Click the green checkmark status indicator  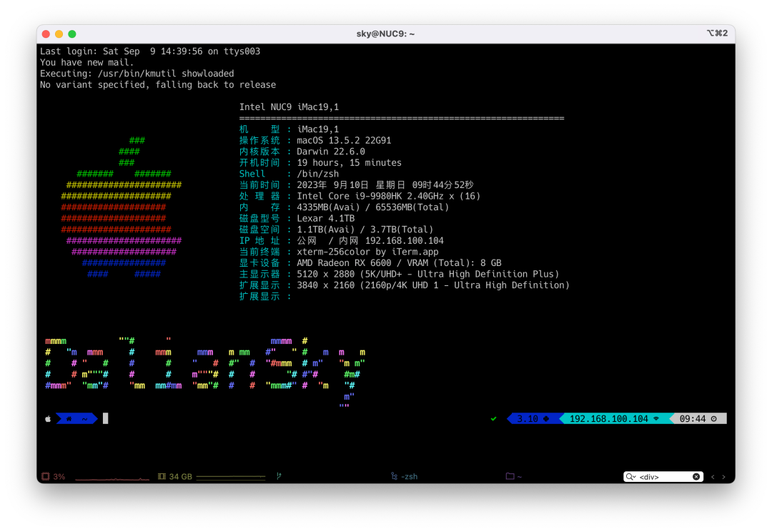pos(493,419)
